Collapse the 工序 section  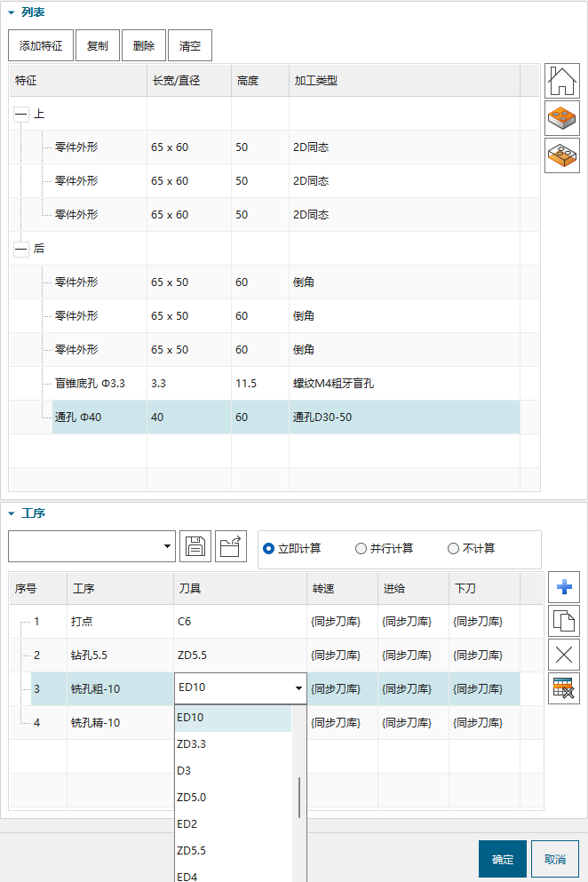click(12, 513)
